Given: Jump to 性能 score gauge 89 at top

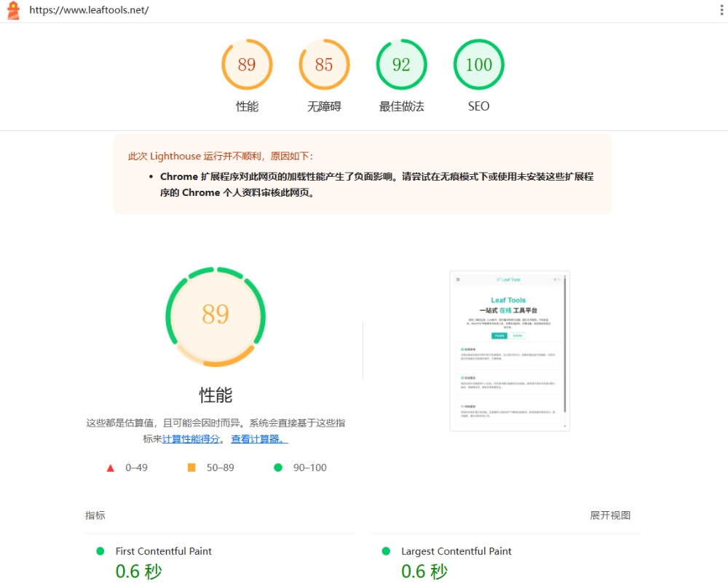Looking at the screenshot, I should pyautogui.click(x=247, y=65).
